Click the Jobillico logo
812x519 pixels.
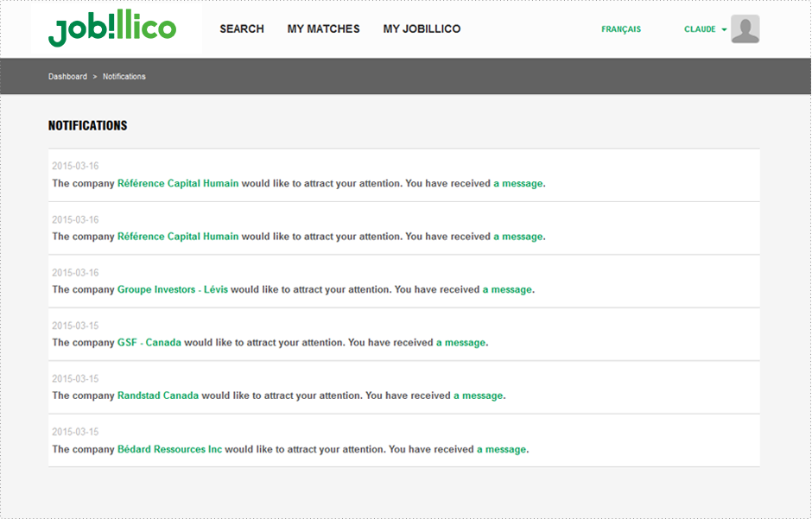(x=112, y=28)
